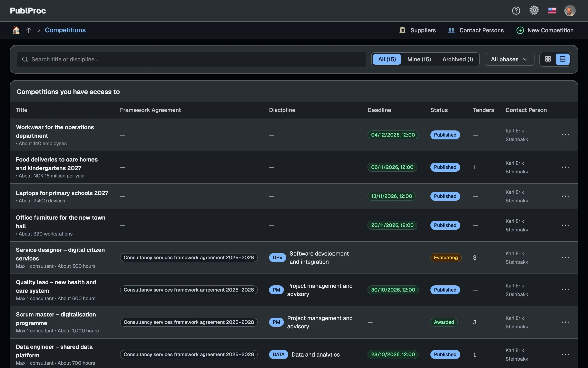The image size is (588, 368).
Task: Click the up-arrow navigation icon
Action: (29, 30)
